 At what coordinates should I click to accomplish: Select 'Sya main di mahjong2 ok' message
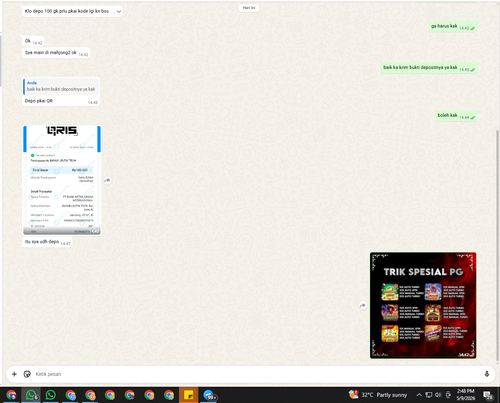pos(56,53)
